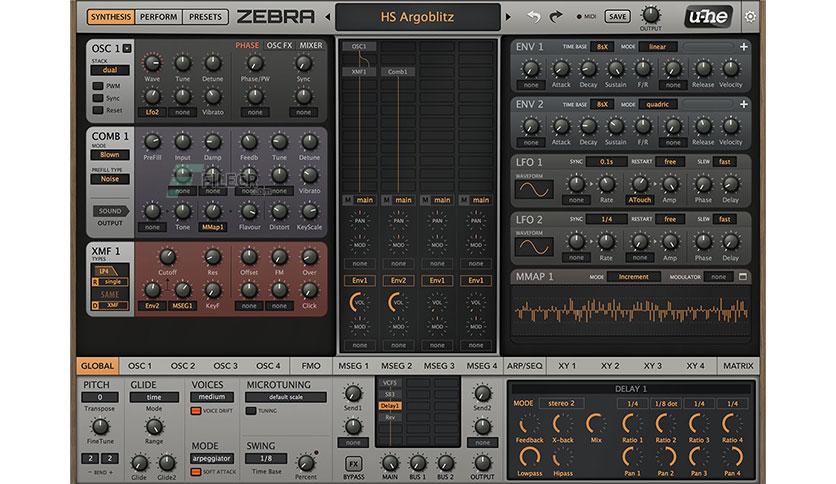Viewport: 836px width, 484px height.
Task: Click the HS Argoblitz preset name display
Action: pyautogui.click(x=417, y=17)
